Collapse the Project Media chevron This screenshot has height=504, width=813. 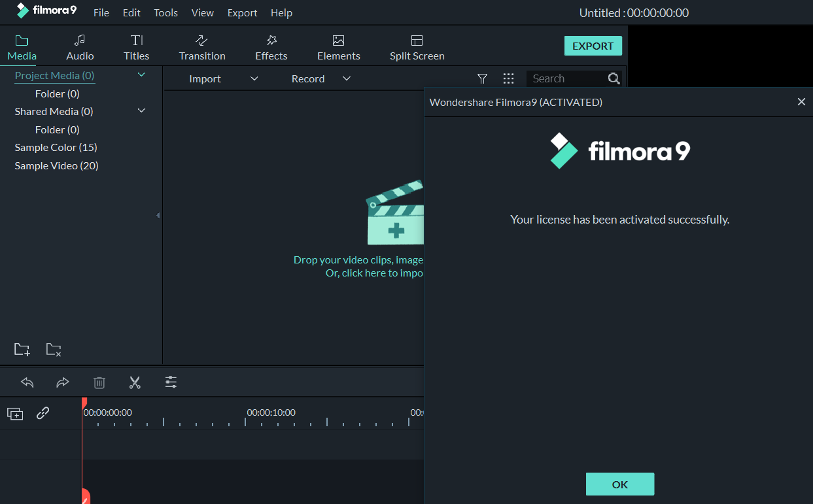(141, 75)
